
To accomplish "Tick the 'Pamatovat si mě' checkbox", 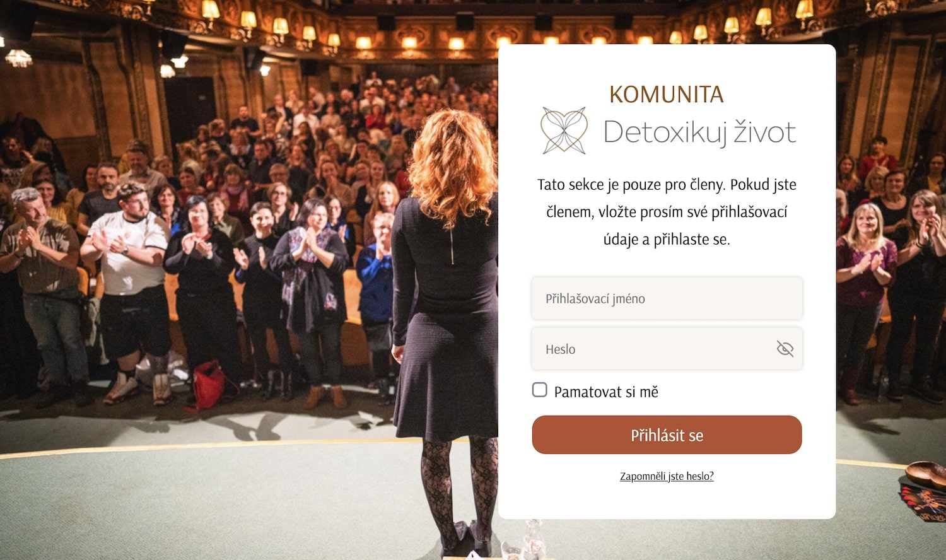I will (x=540, y=390).
